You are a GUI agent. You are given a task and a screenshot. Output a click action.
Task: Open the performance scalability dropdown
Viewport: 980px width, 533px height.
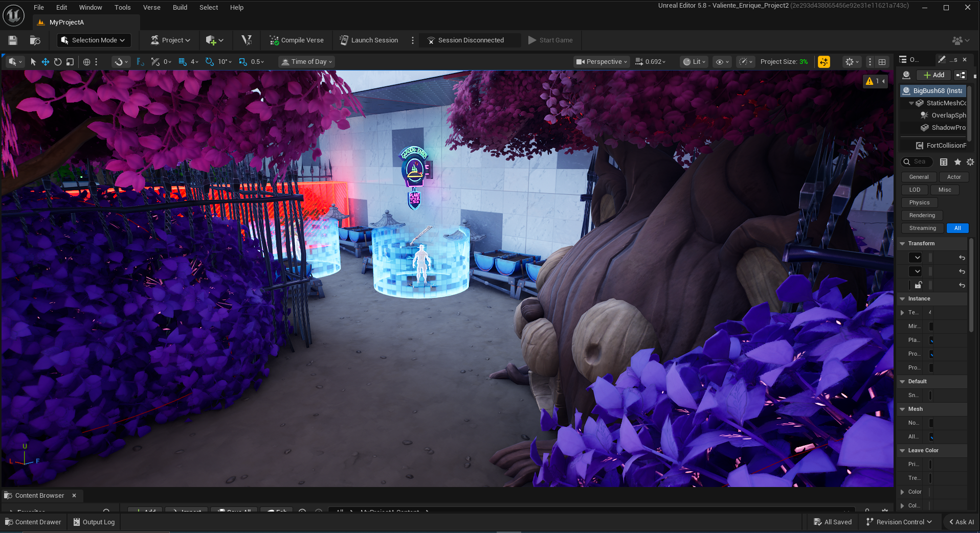(x=746, y=62)
